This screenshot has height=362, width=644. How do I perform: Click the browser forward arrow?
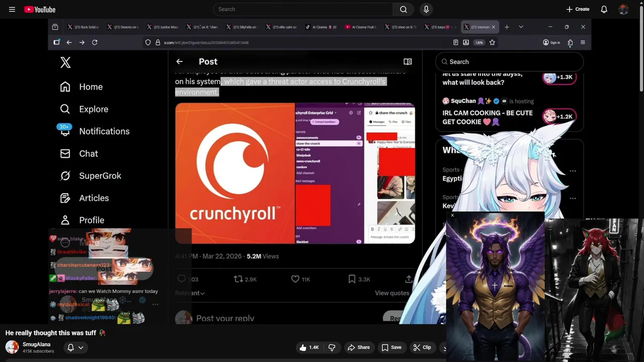[82, 43]
